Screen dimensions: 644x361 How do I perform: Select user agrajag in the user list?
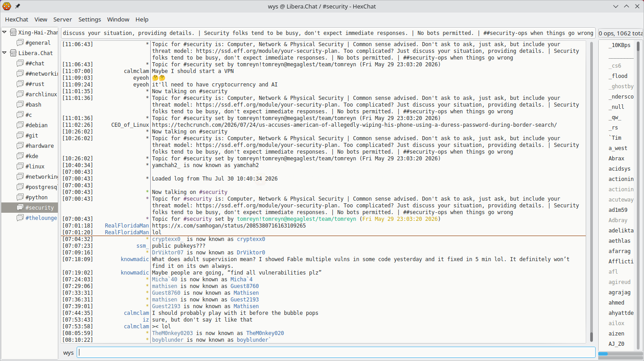pyautogui.click(x=619, y=292)
